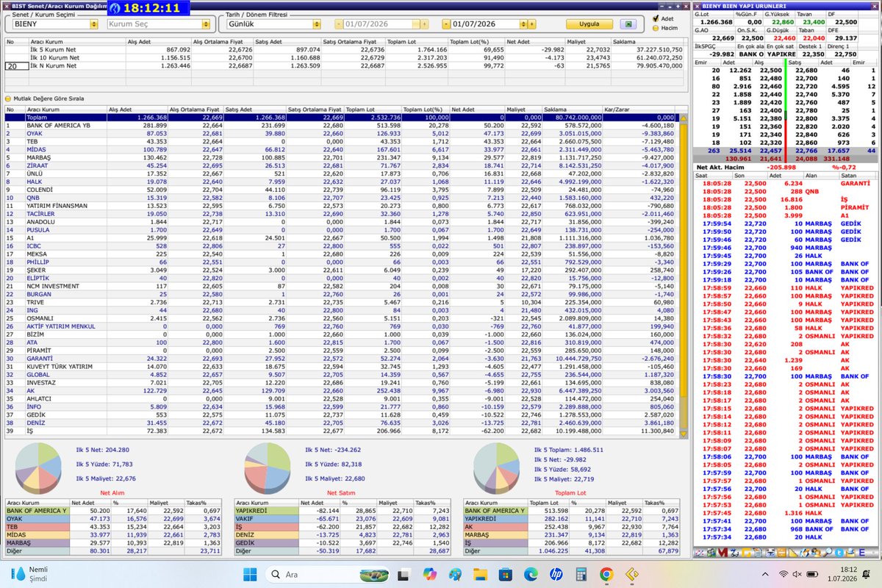Open the Twitter bird icon in BIENY toolbar
The image size is (882, 588).
tap(839, 552)
